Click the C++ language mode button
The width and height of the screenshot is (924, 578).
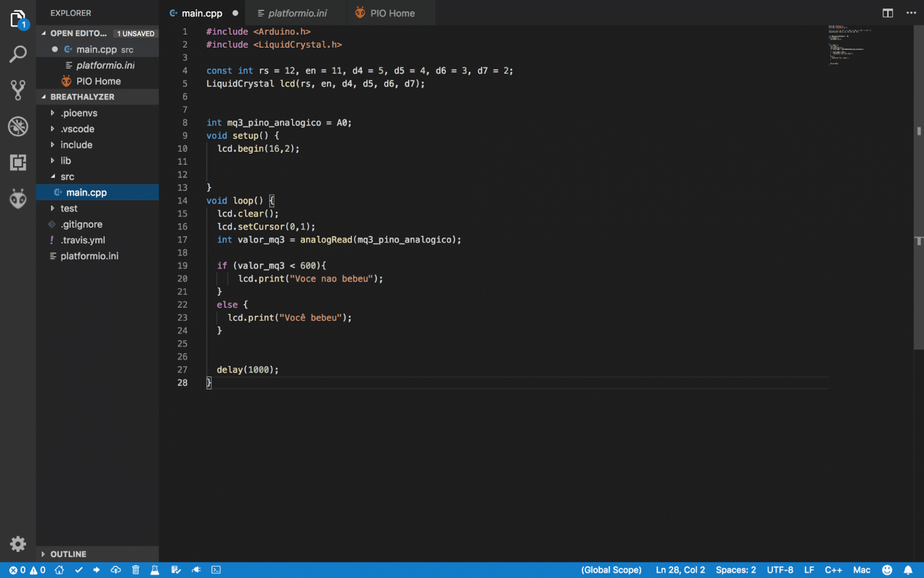coord(833,570)
